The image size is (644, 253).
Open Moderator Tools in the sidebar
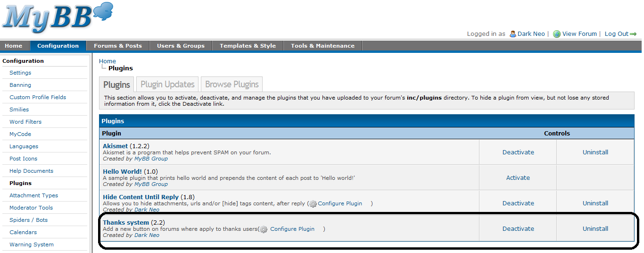click(x=31, y=208)
